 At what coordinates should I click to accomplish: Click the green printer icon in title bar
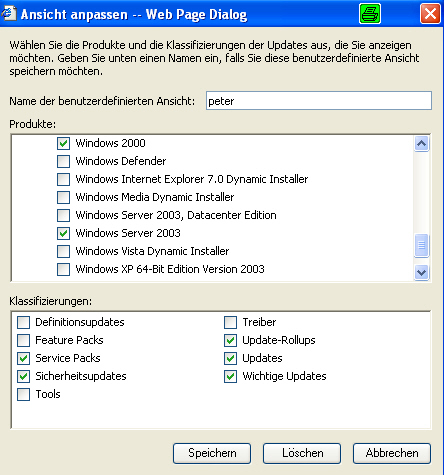[x=370, y=14]
